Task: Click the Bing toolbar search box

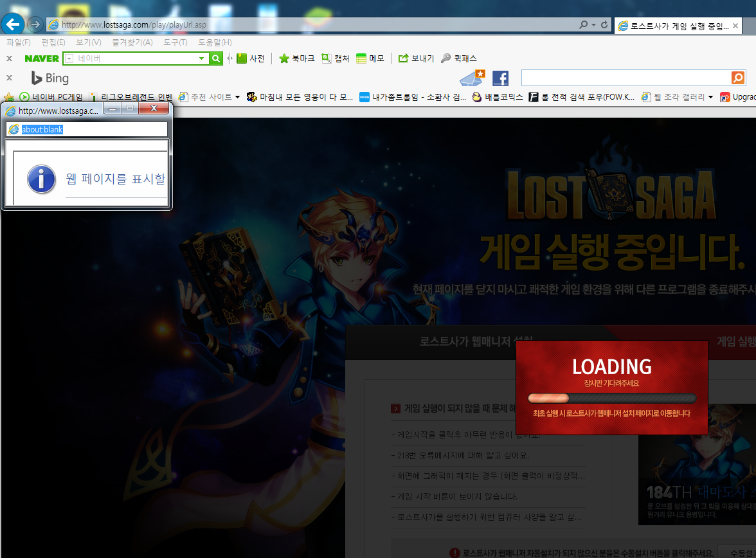Action: tap(626, 78)
